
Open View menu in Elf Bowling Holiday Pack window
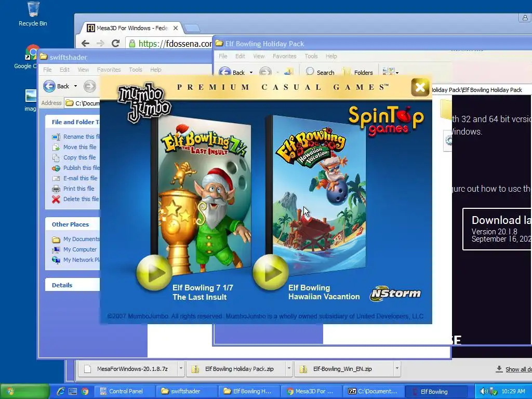coord(259,56)
